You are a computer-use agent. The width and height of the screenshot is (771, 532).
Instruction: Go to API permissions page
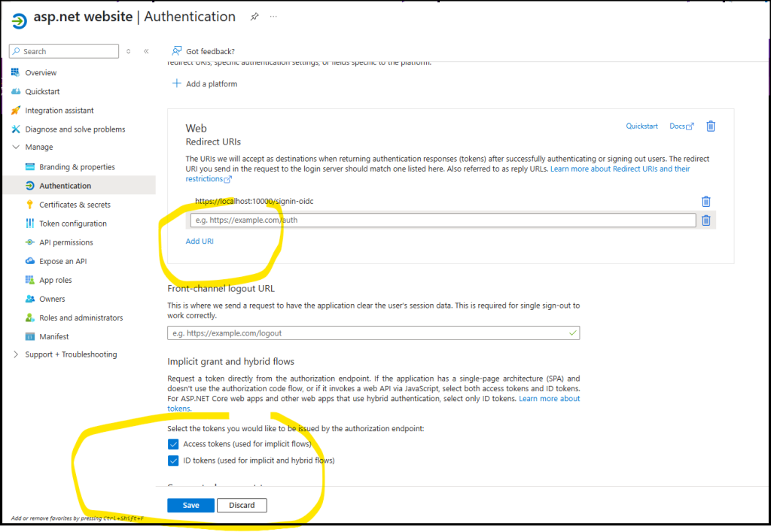coord(66,242)
